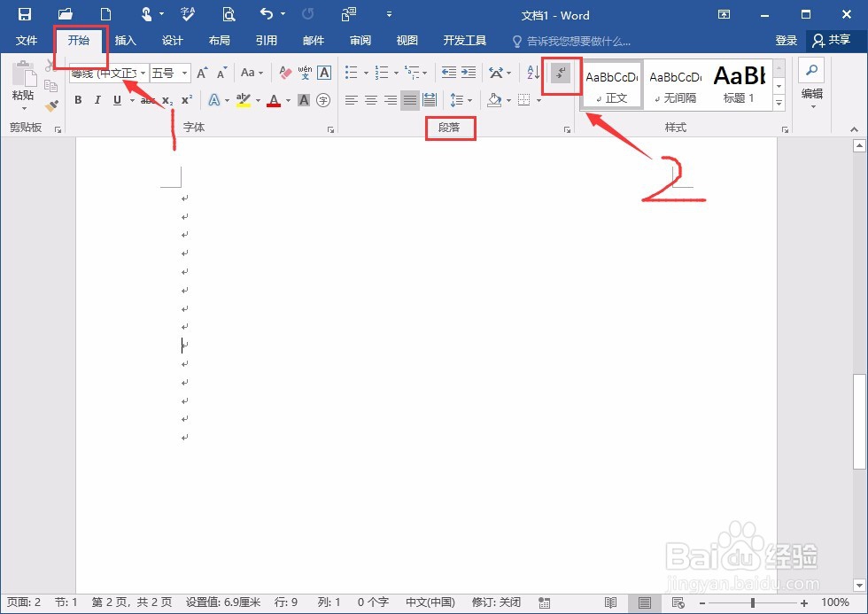Center align the paragraph

pyautogui.click(x=371, y=100)
